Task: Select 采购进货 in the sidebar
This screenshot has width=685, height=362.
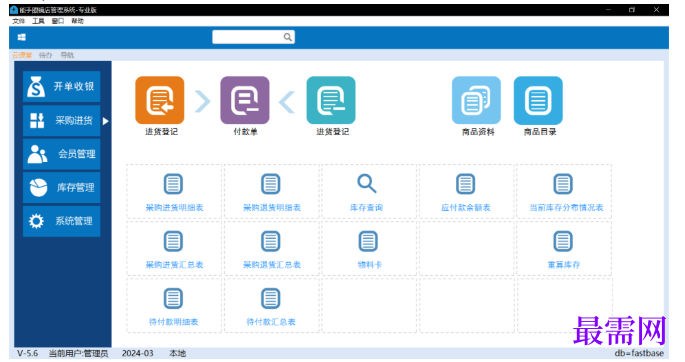Action: [x=62, y=120]
